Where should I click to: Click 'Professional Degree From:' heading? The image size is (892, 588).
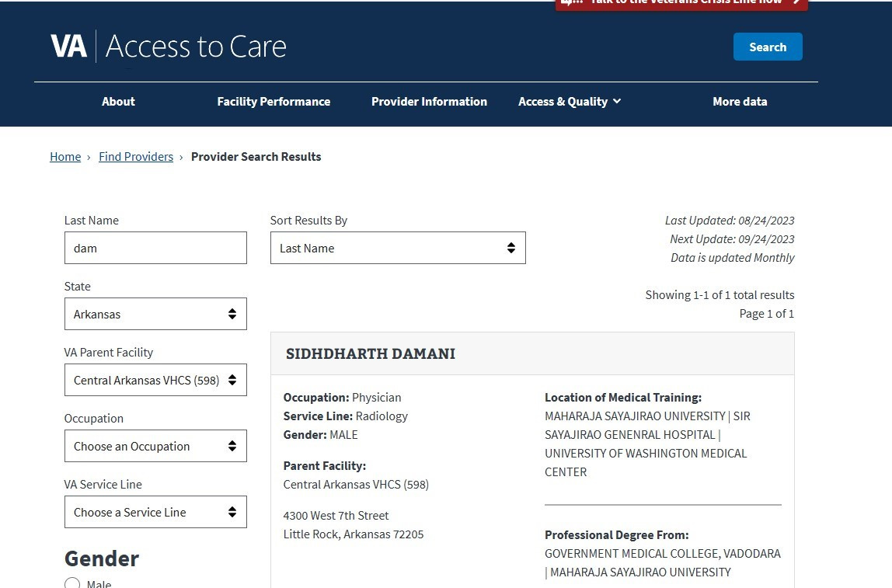617,535
